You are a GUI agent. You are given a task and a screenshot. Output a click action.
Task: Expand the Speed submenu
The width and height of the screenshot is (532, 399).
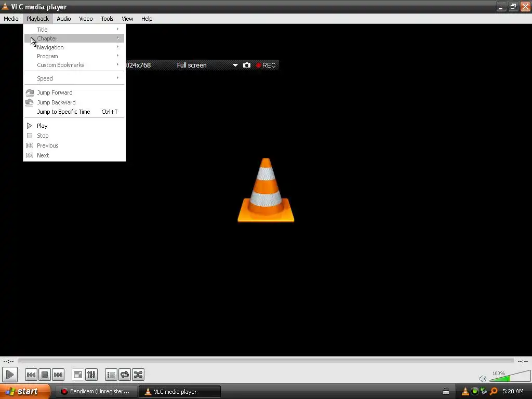(x=74, y=78)
